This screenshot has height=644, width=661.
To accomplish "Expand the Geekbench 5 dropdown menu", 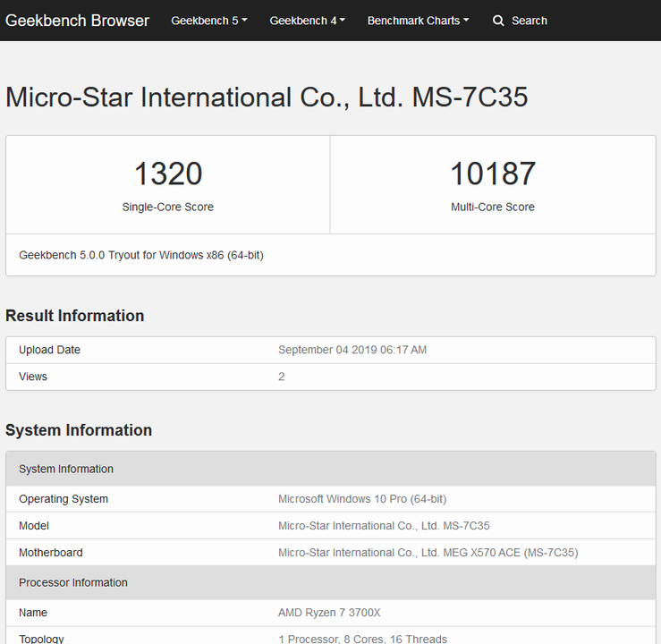I will [x=209, y=21].
